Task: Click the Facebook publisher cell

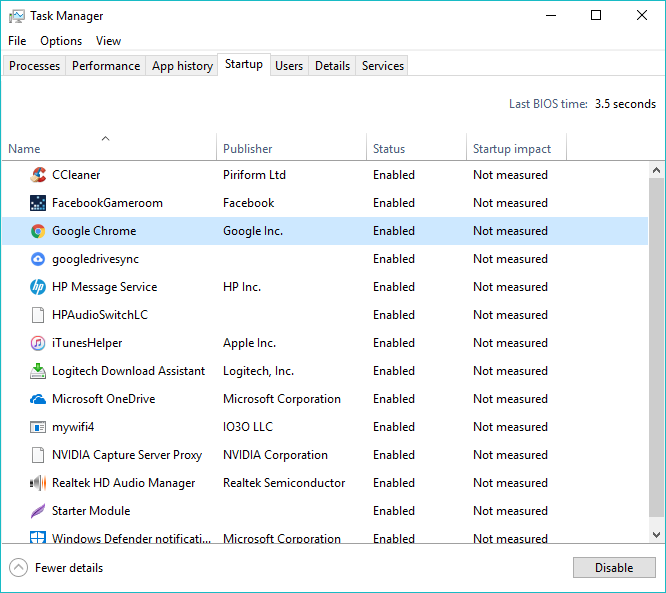Action: point(248,203)
